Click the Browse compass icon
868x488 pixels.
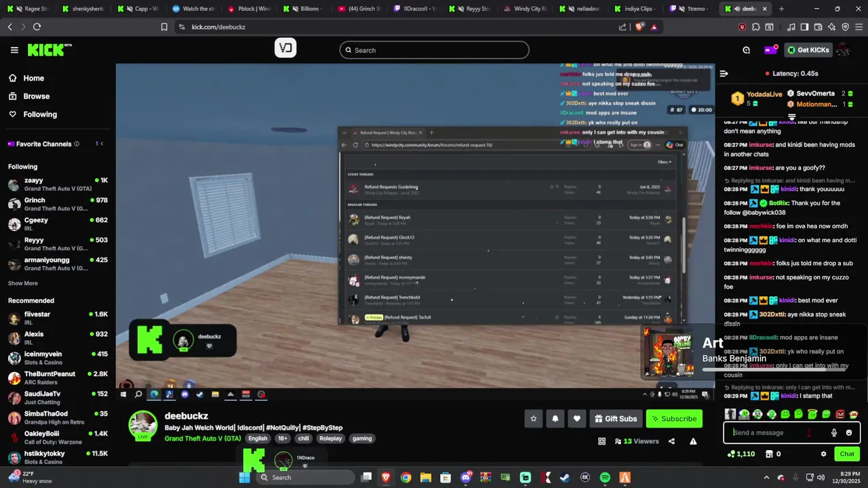point(13,96)
